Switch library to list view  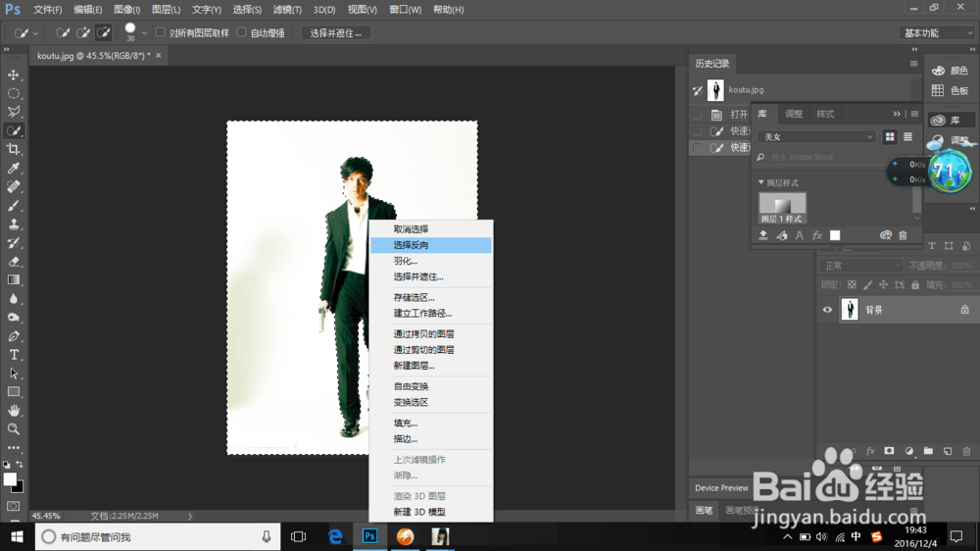[x=908, y=136]
